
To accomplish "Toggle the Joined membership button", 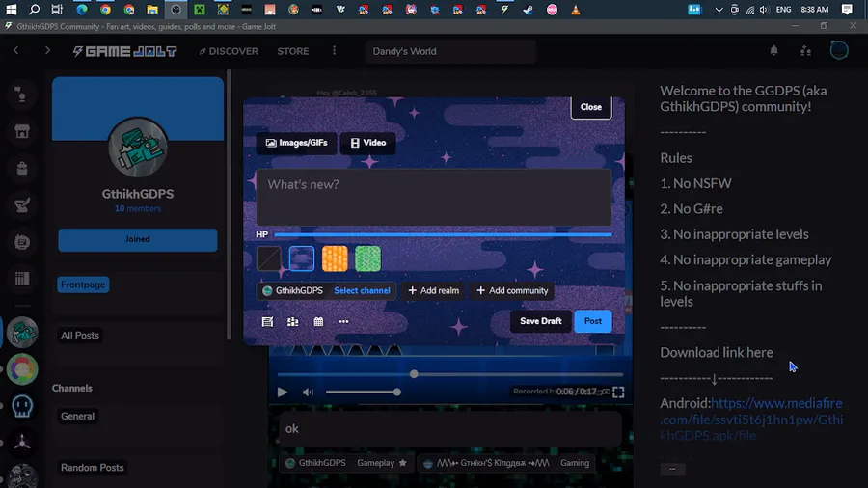I will click(138, 239).
